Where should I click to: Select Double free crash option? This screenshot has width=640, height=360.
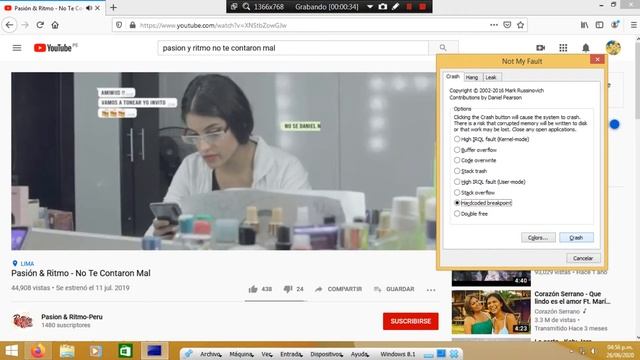471,213
